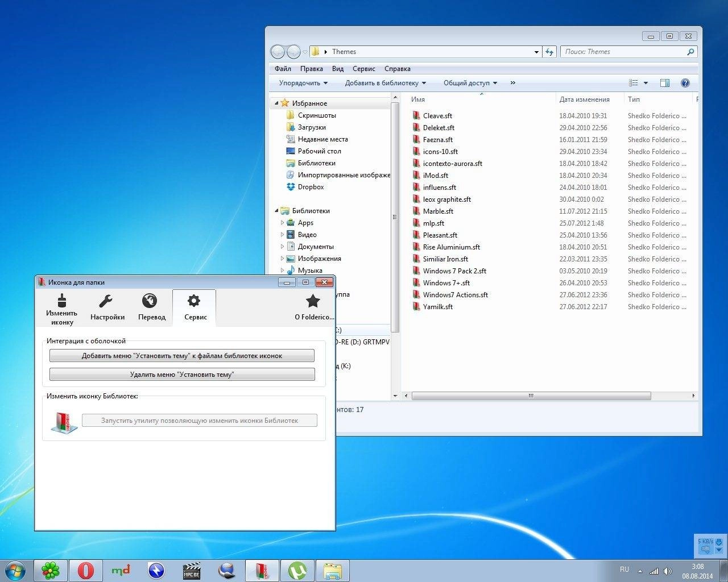Open the Общий доступ dropdown
The height and width of the screenshot is (582, 728).
470,83
